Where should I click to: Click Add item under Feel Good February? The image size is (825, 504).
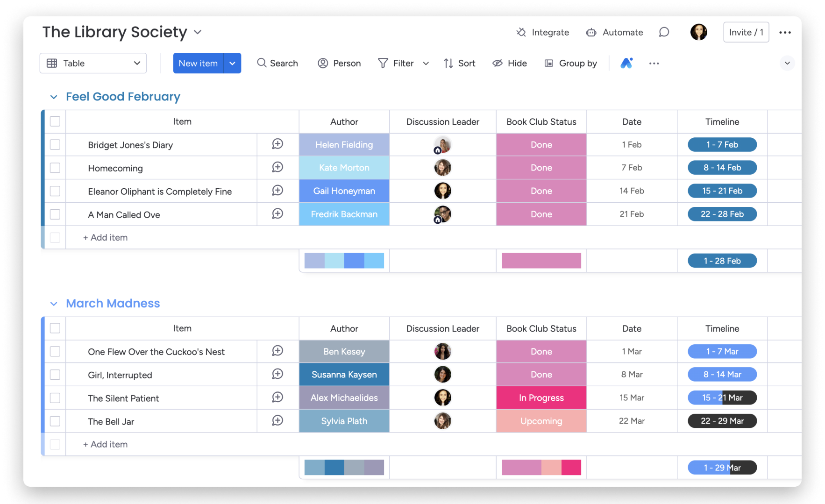[106, 237]
